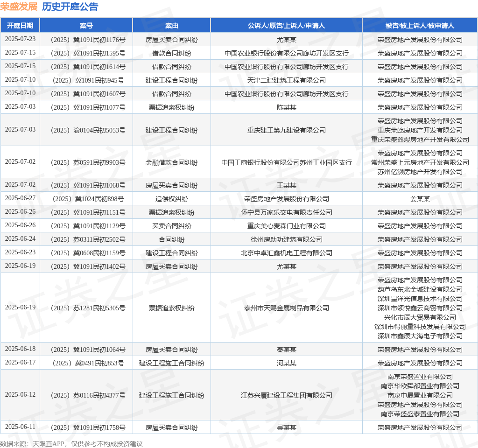Select the 案由 column header
Screen dimensions: 478x448
[x=172, y=26]
